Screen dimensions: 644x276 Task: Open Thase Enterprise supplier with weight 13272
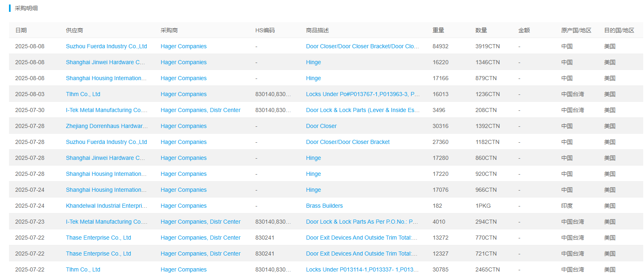(x=98, y=238)
